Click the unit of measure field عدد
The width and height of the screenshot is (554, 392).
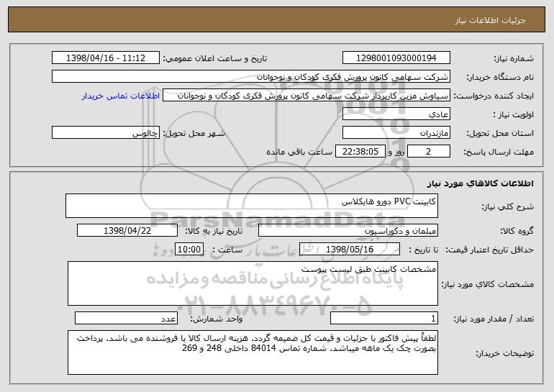[126, 318]
